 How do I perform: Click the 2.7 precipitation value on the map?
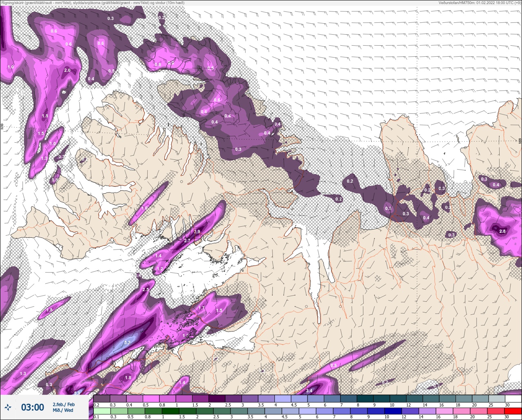(x=187, y=241)
